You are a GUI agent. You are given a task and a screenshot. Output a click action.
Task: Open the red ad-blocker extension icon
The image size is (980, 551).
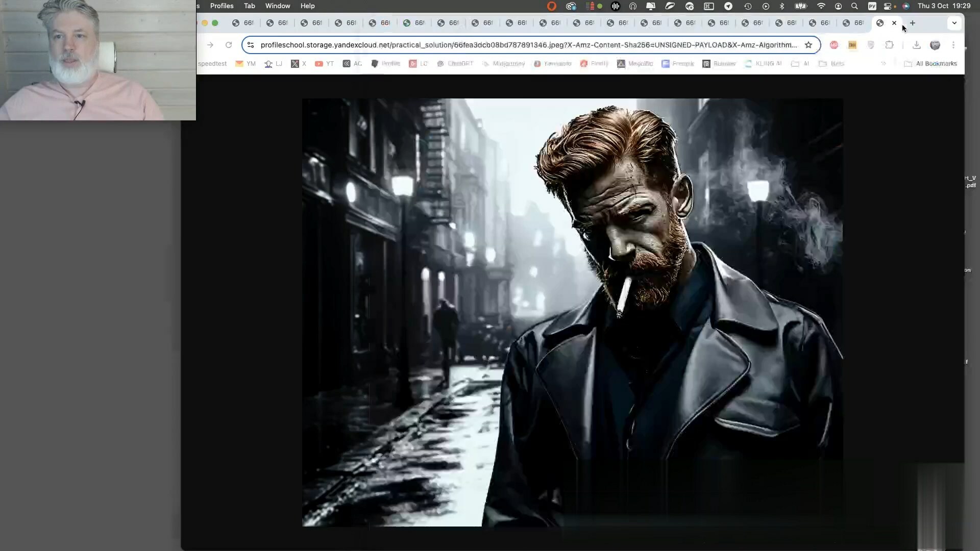click(x=834, y=45)
